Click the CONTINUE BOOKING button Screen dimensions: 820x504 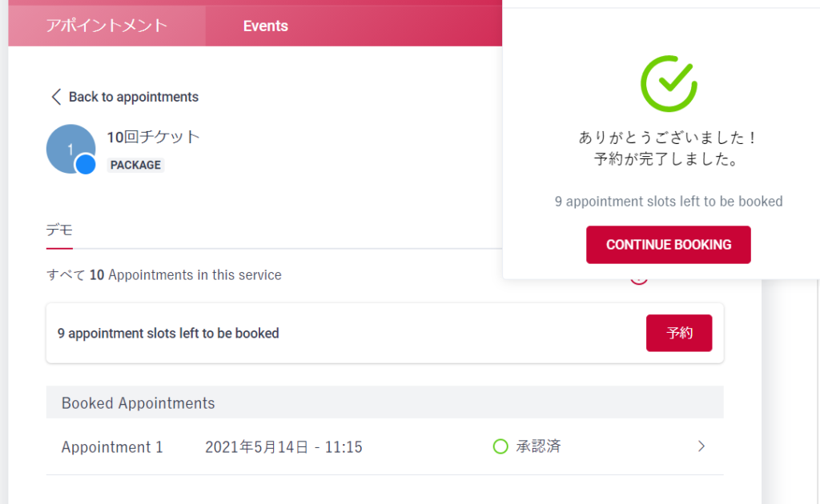(x=669, y=245)
